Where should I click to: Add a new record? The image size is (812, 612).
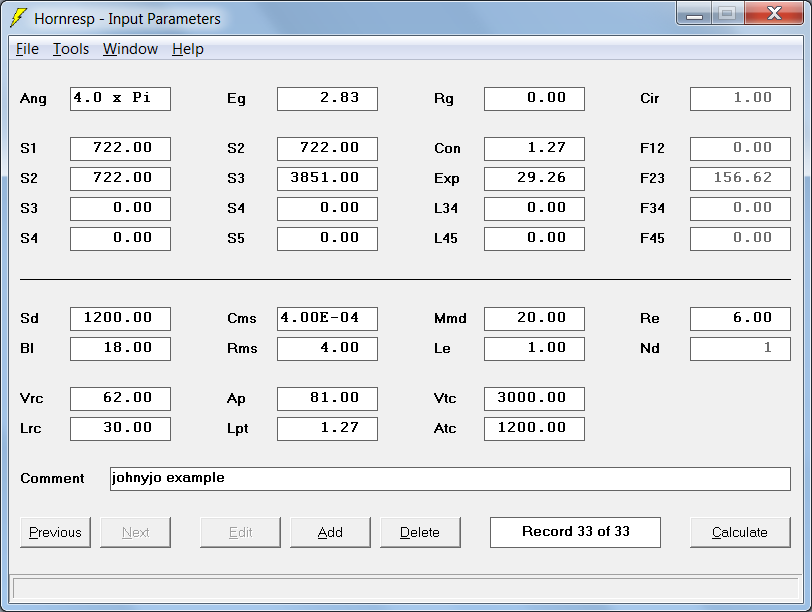(330, 532)
